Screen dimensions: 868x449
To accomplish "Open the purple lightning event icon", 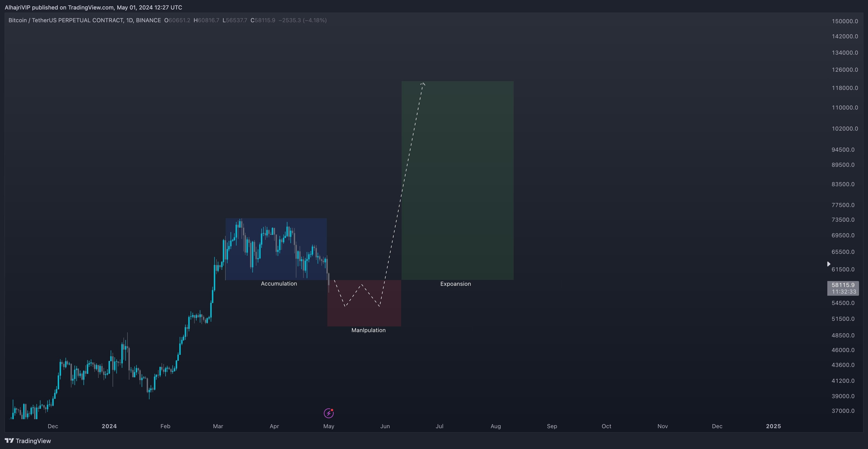I will [x=329, y=413].
